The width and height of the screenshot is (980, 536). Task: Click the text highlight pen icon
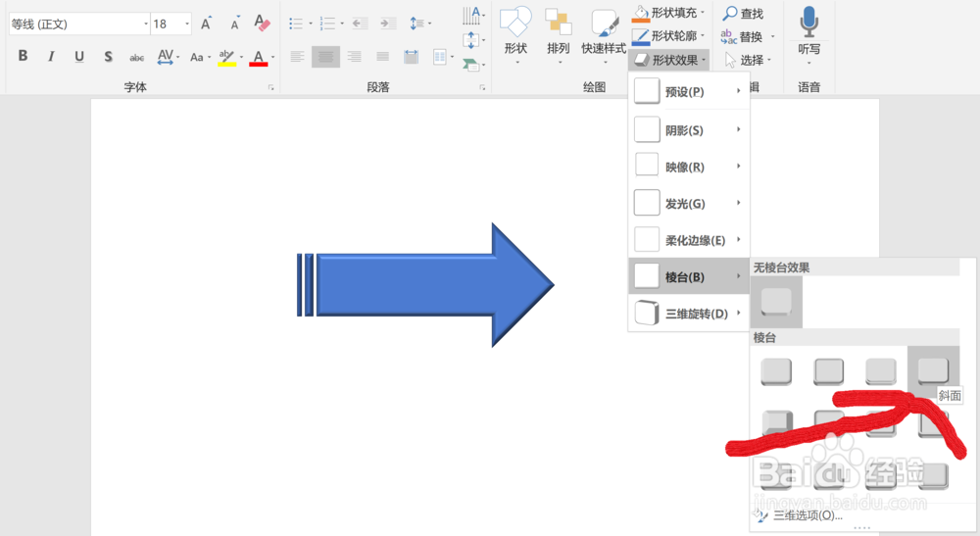[x=226, y=58]
